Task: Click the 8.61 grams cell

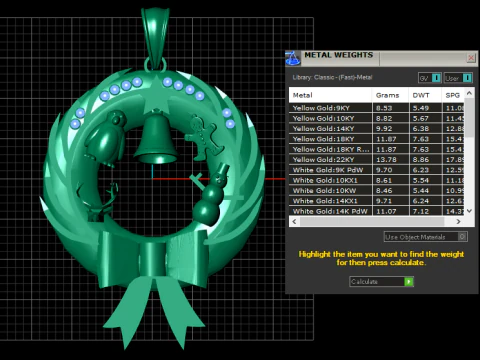Action: [390, 180]
